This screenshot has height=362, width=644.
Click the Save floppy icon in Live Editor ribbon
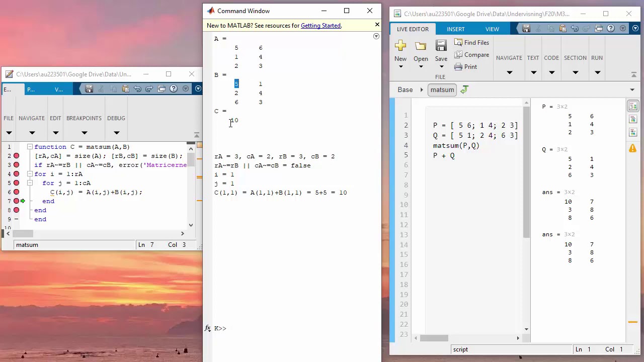pos(441,46)
